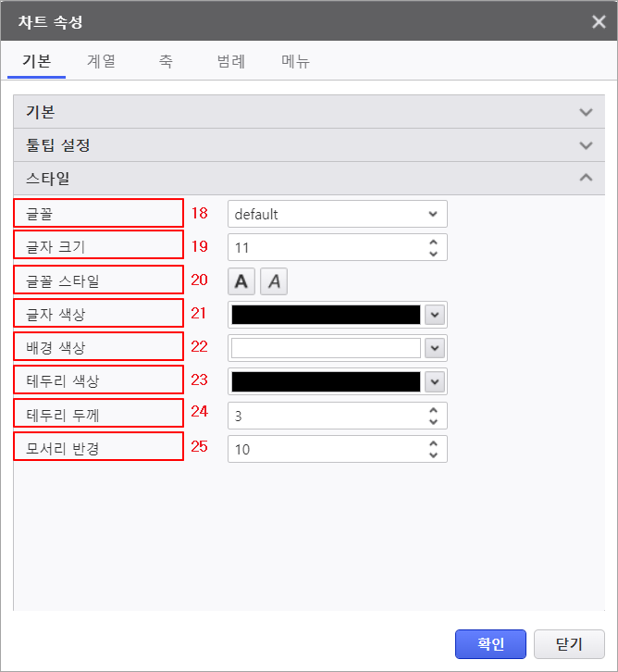
Task: Open the 범례 tab
Action: tap(230, 62)
